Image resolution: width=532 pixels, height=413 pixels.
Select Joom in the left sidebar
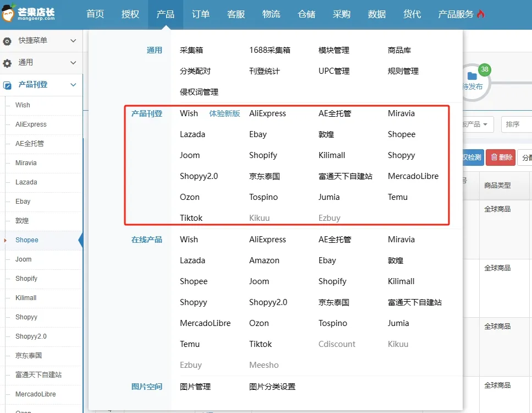pyautogui.click(x=24, y=259)
